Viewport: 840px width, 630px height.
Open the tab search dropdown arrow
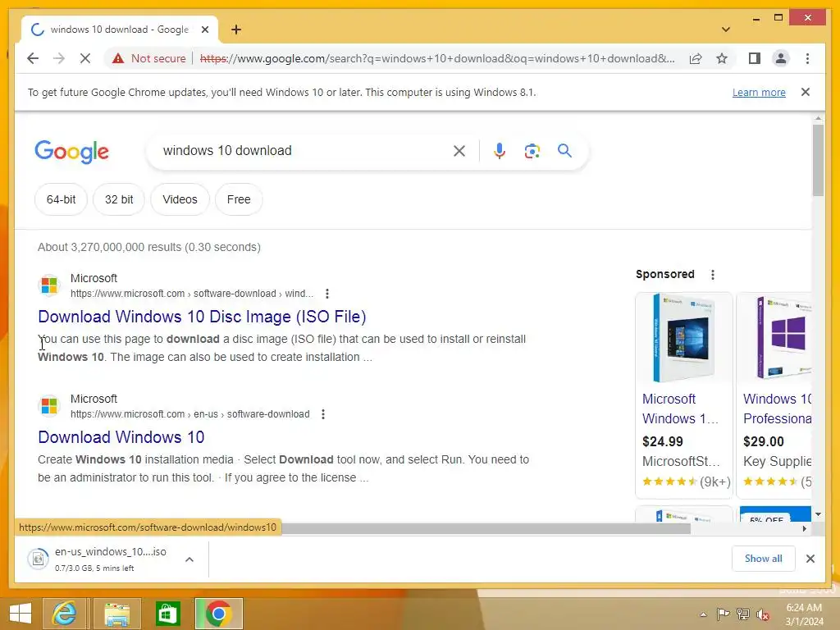click(726, 30)
